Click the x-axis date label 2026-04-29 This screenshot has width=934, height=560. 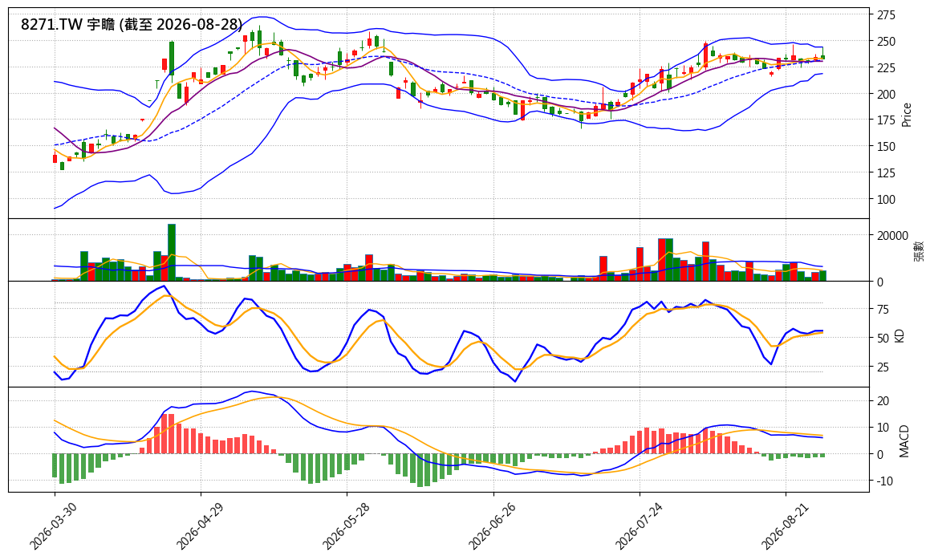pyautogui.click(x=199, y=526)
